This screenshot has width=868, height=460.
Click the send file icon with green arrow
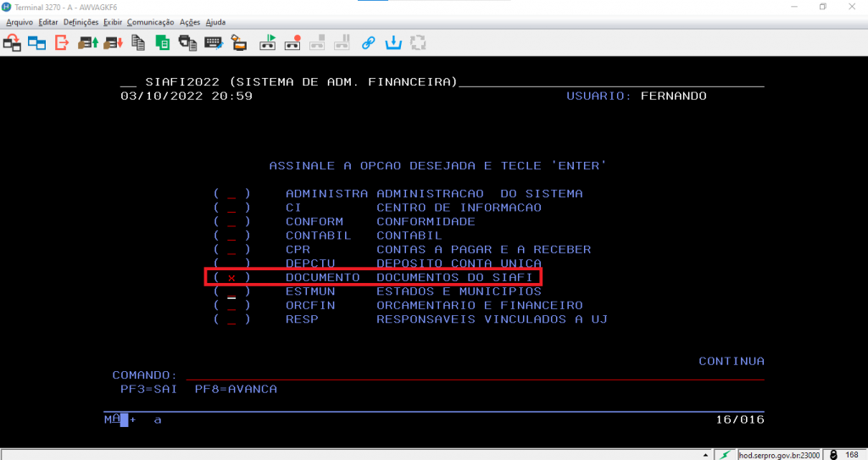tap(87, 42)
